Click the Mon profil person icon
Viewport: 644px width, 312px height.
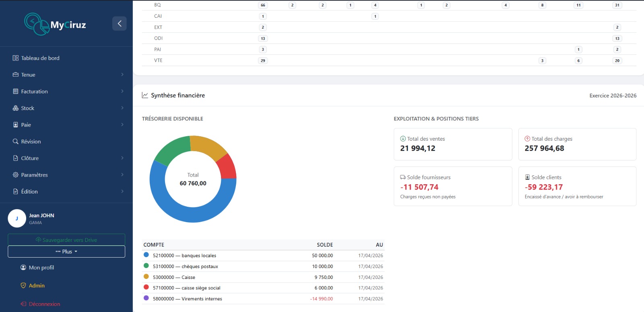pos(23,268)
